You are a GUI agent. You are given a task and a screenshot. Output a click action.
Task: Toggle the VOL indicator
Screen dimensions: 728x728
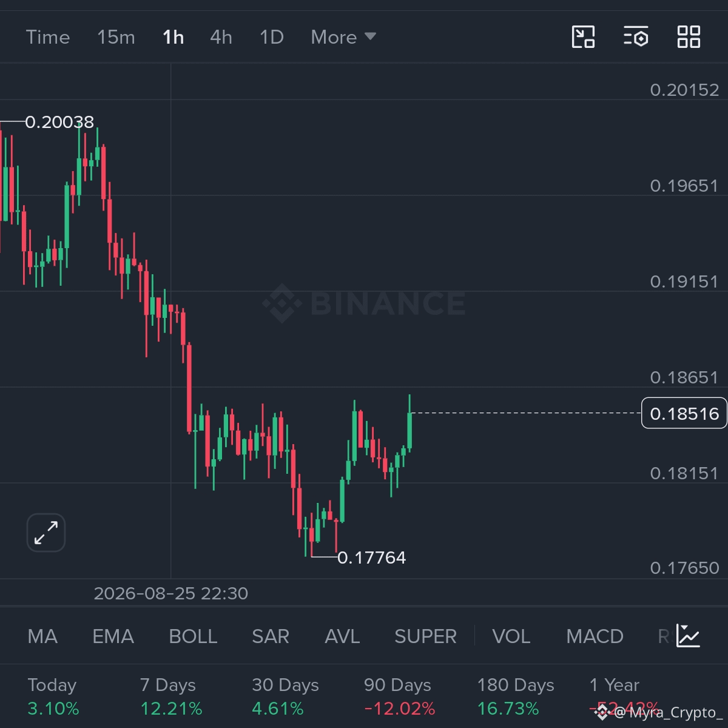[511, 636]
